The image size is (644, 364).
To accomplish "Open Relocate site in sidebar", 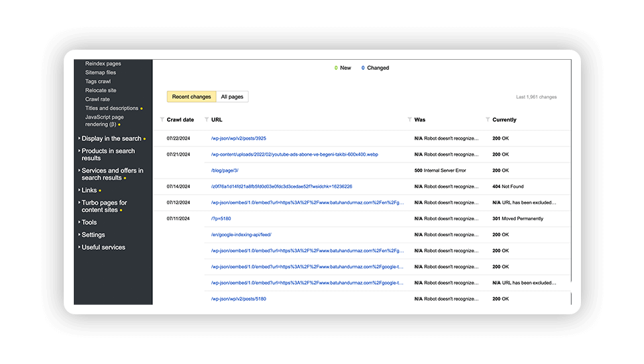I will pyautogui.click(x=101, y=90).
